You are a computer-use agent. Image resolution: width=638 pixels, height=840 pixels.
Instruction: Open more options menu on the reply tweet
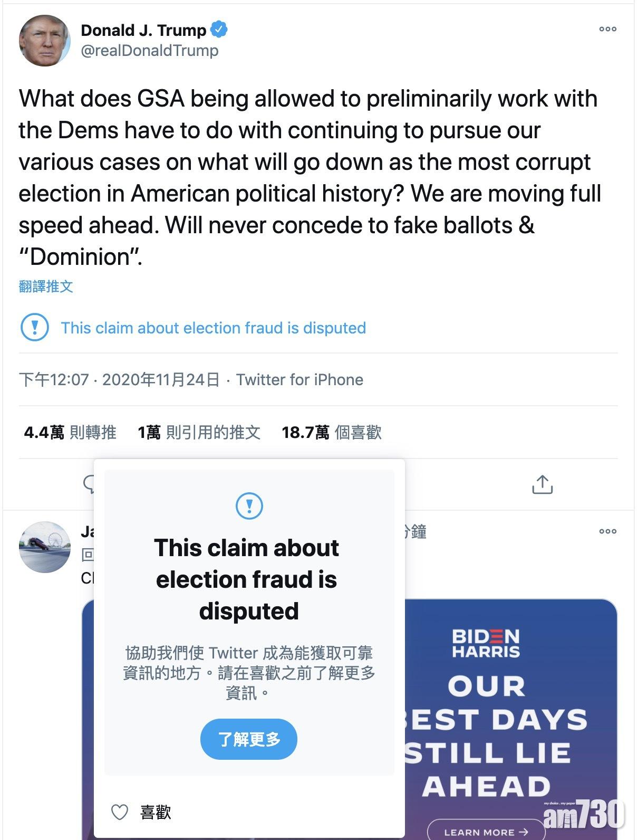(607, 531)
